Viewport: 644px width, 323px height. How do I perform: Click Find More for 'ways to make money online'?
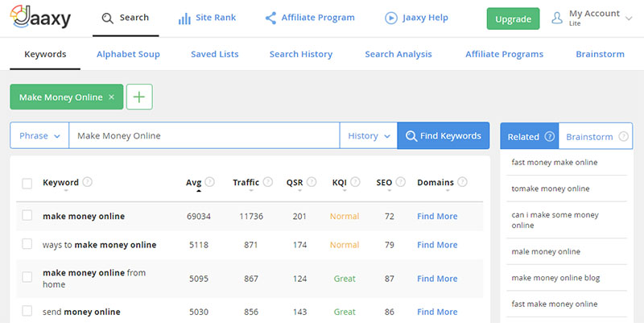[437, 245]
